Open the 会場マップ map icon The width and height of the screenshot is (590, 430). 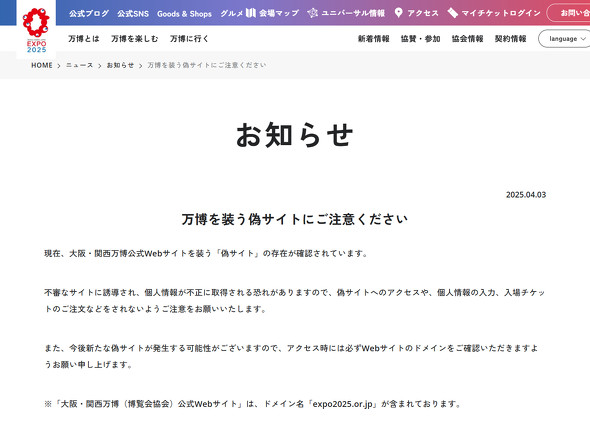251,13
